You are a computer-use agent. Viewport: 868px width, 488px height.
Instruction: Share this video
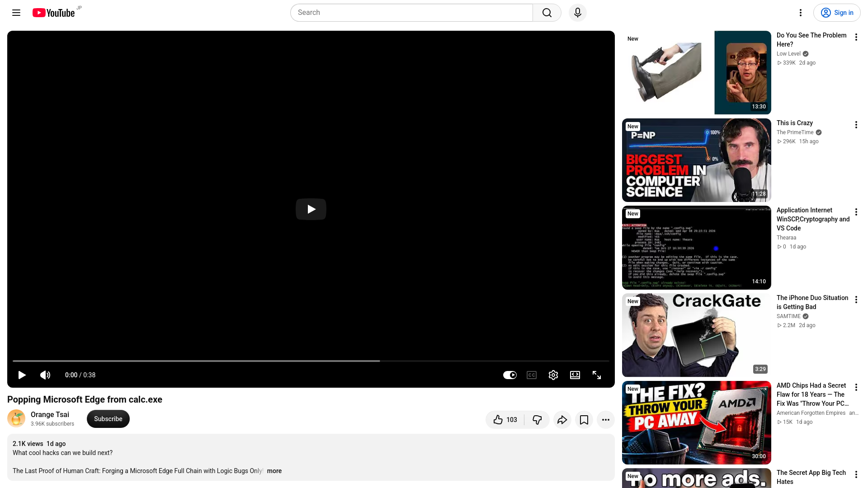point(562,420)
